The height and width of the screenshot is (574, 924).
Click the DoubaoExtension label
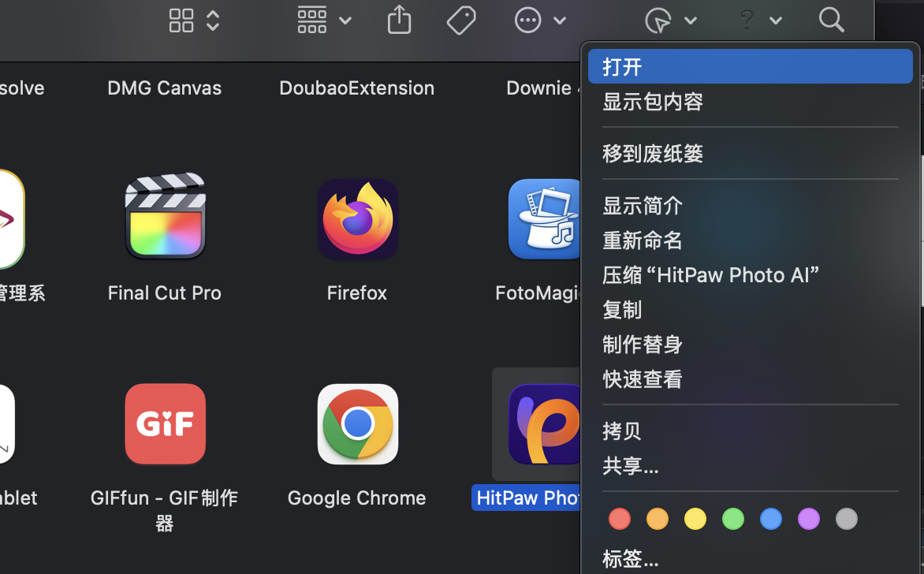356,88
